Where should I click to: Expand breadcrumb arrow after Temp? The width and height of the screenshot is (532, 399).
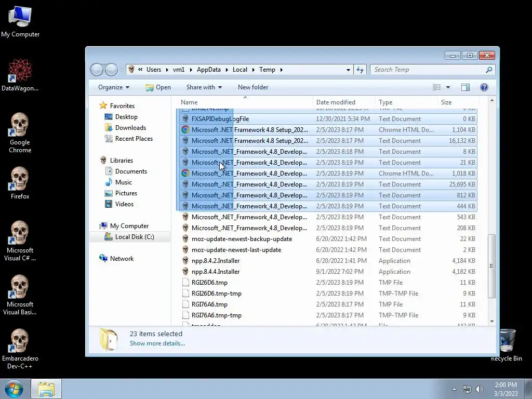click(x=281, y=70)
